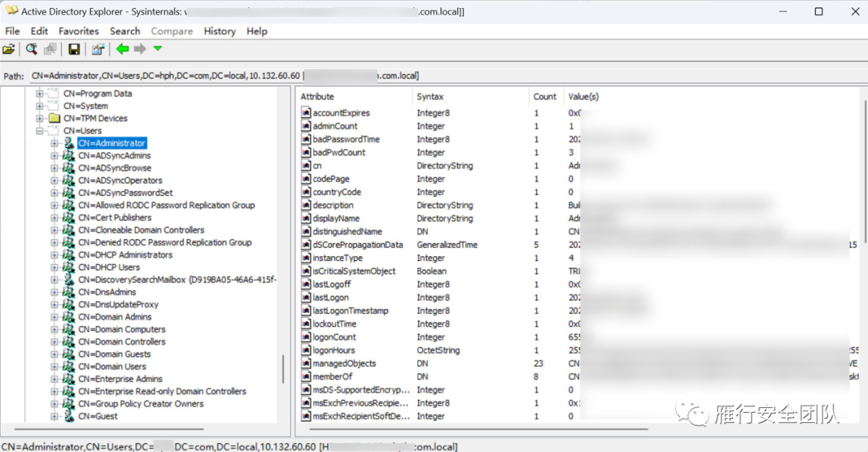Screen dimensions: 868x452
Task: Select CN=DHCP Administrators in the tree
Action: [x=125, y=255]
